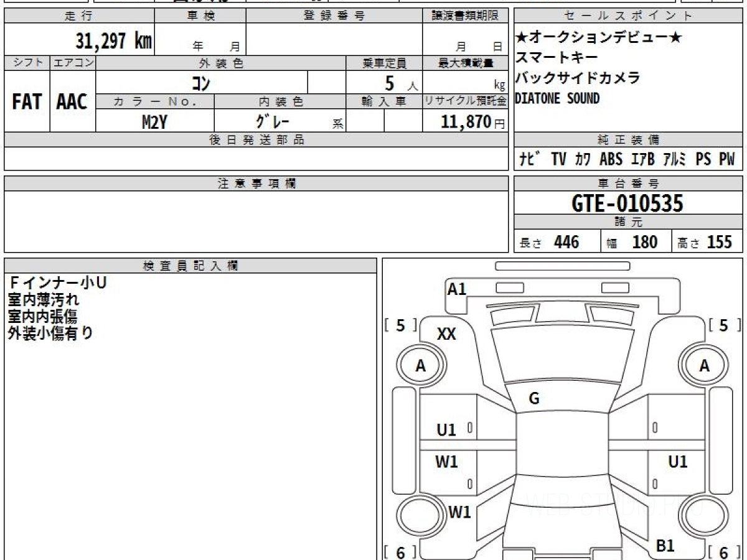Click the AAC air conditioner value
The height and width of the screenshot is (560, 747).
tap(72, 102)
